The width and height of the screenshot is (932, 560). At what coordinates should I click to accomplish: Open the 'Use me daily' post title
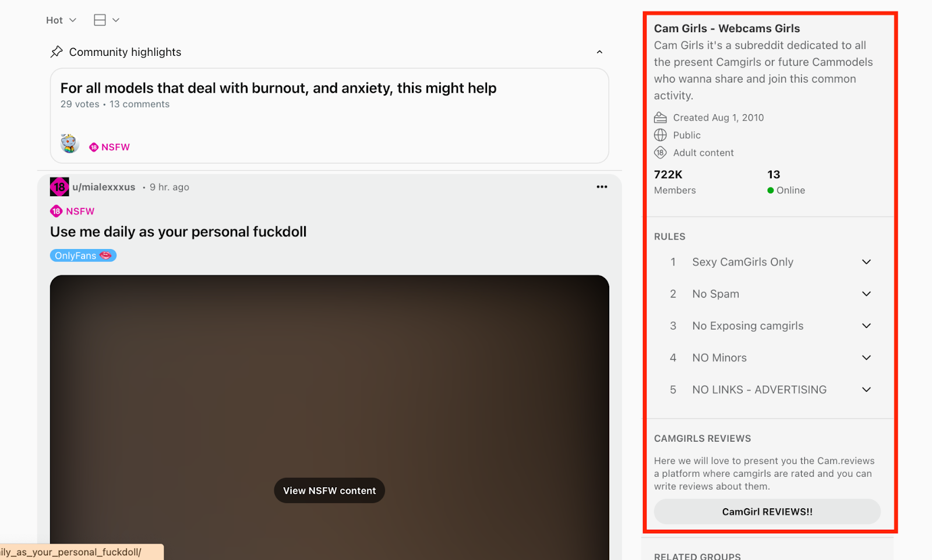[x=178, y=232]
